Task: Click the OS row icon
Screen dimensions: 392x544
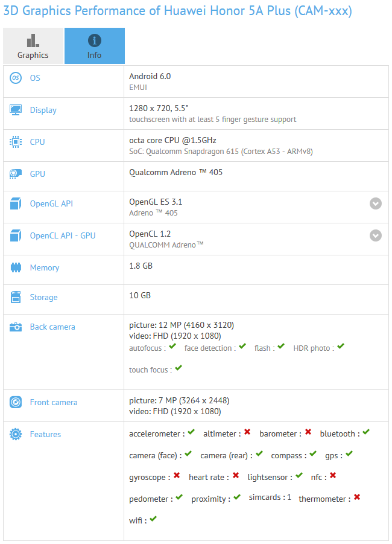Action: coord(15,78)
